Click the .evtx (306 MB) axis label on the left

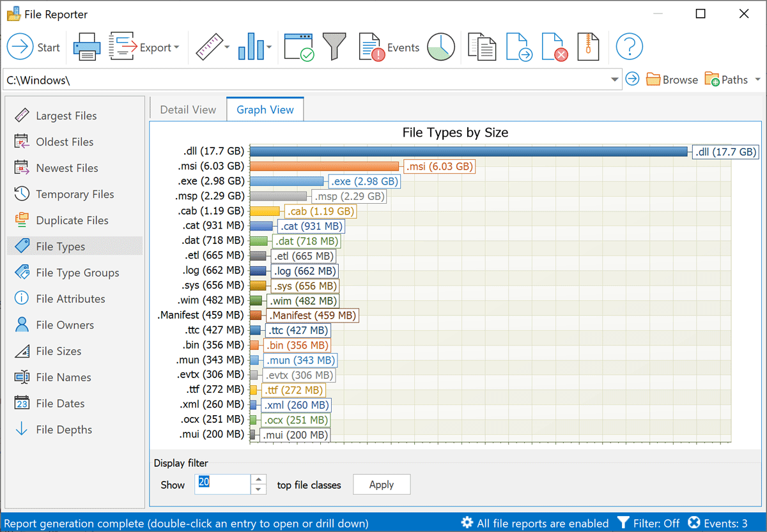tap(211, 375)
